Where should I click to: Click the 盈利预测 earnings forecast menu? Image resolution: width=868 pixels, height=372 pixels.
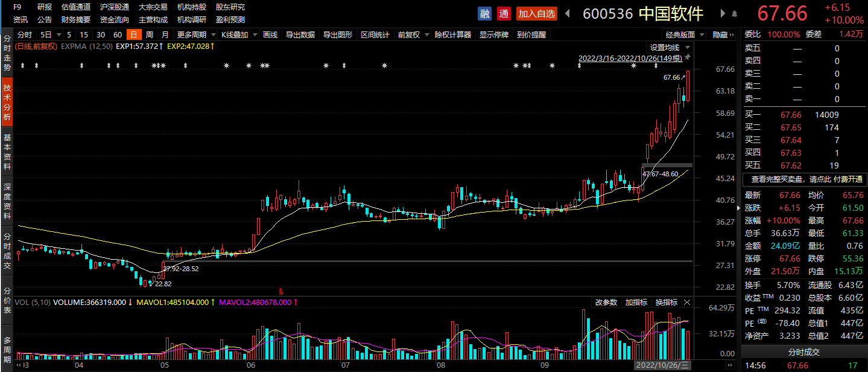tap(230, 19)
